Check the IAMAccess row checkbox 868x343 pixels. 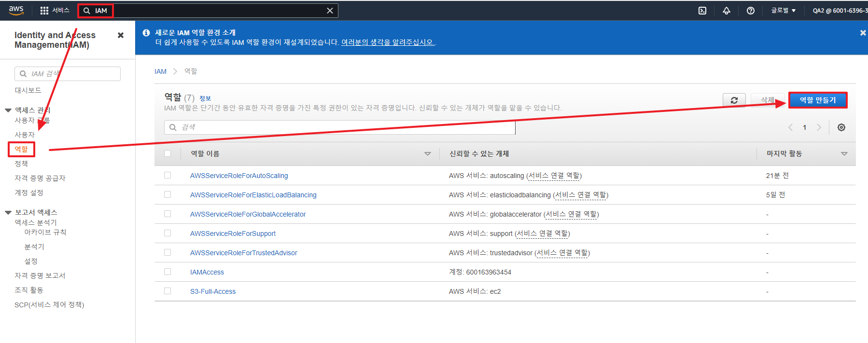168,272
